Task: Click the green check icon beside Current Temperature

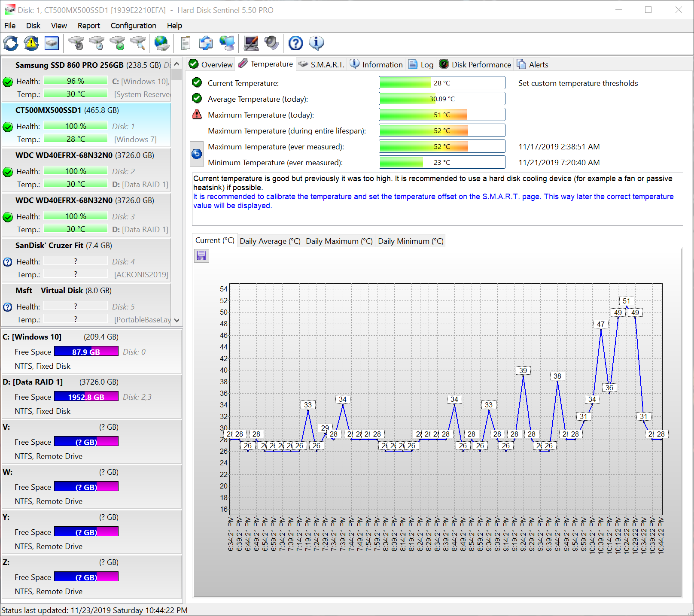Action: pyautogui.click(x=197, y=82)
